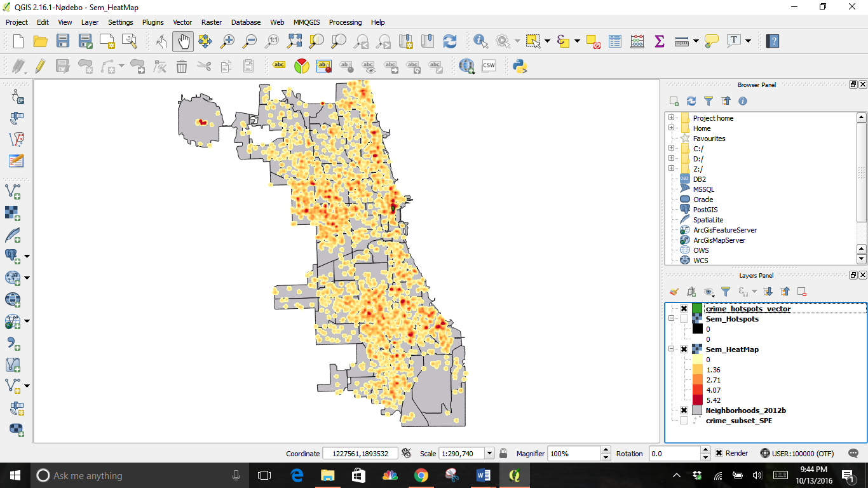
Task: Expand the Project home tree node
Action: pyautogui.click(x=671, y=118)
